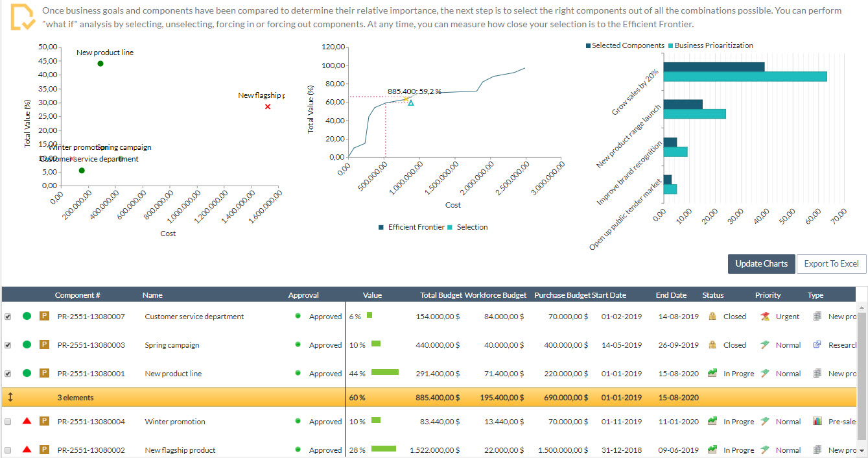The width and height of the screenshot is (868, 458).
Task: Toggle the Selected Components legend swatch
Action: click(x=589, y=45)
